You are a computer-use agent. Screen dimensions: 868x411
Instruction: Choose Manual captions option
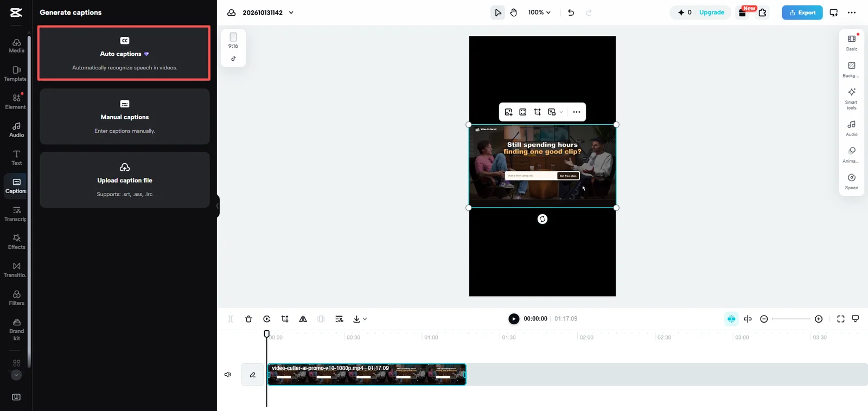(125, 117)
